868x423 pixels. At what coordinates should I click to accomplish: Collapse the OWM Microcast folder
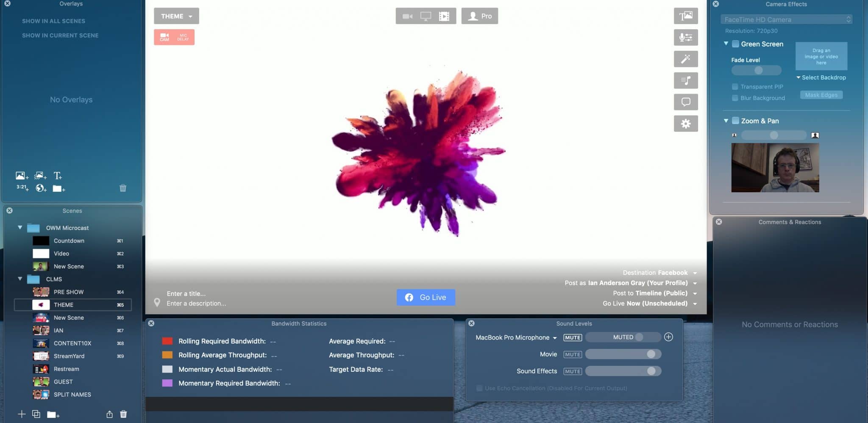click(x=20, y=227)
